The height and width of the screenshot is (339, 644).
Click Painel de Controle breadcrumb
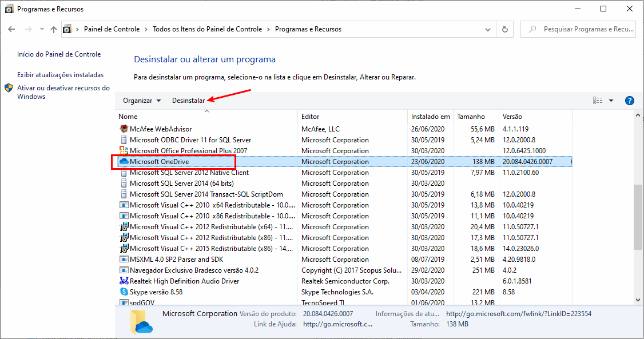[x=112, y=29]
